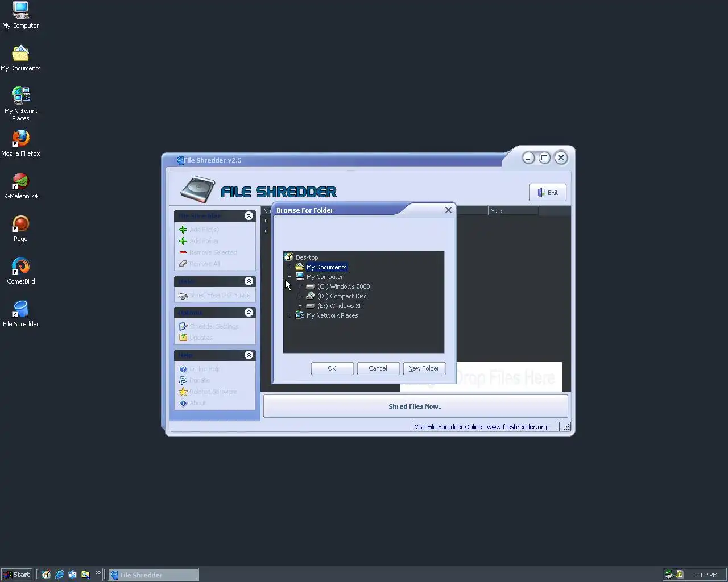The image size is (728, 582).
Task: Collapse the My Computer tree node
Action: 289,277
